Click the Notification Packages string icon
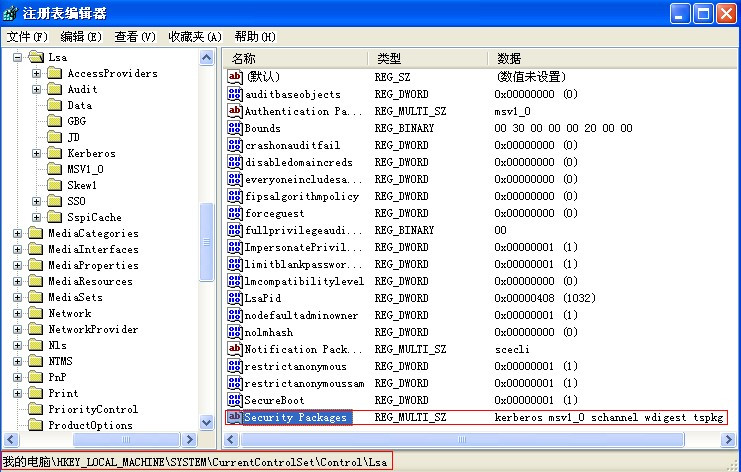 [235, 349]
